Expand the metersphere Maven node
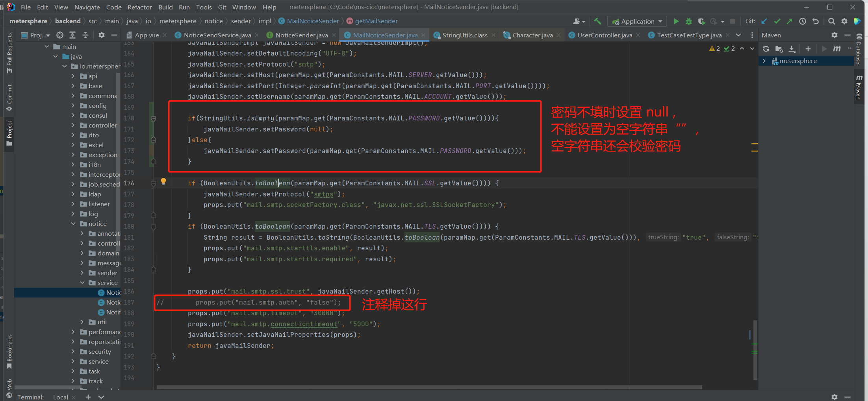This screenshot has width=868, height=401. pyautogui.click(x=764, y=61)
